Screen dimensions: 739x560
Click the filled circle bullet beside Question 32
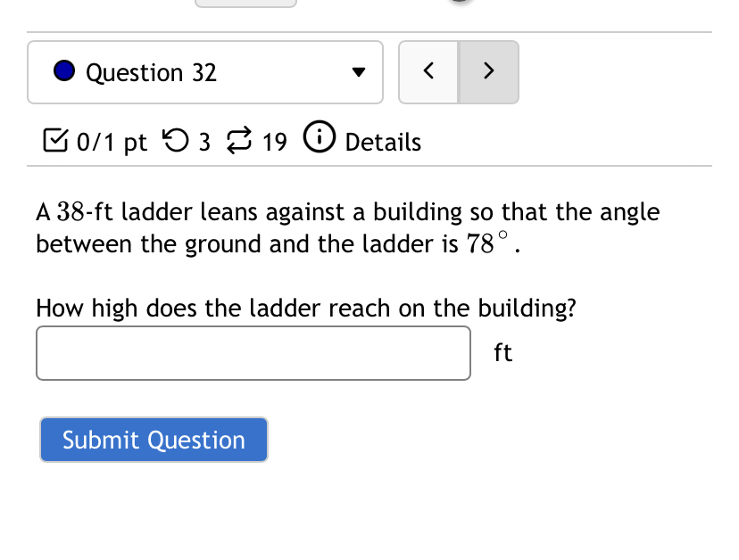pos(62,70)
